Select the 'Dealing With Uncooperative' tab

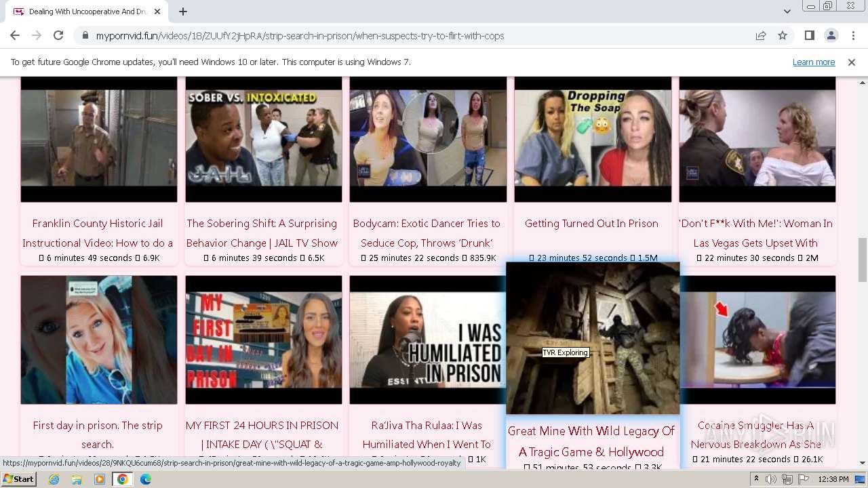pyautogui.click(x=87, y=12)
